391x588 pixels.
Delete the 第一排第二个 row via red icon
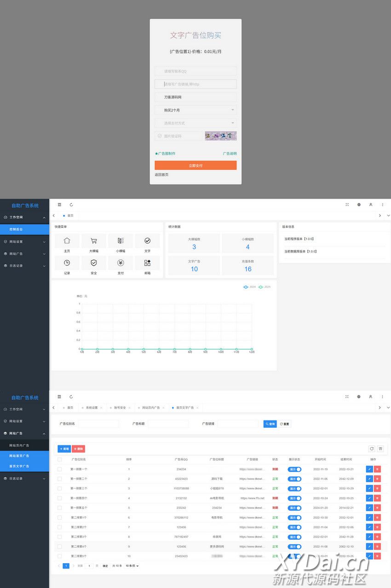pos(377,479)
